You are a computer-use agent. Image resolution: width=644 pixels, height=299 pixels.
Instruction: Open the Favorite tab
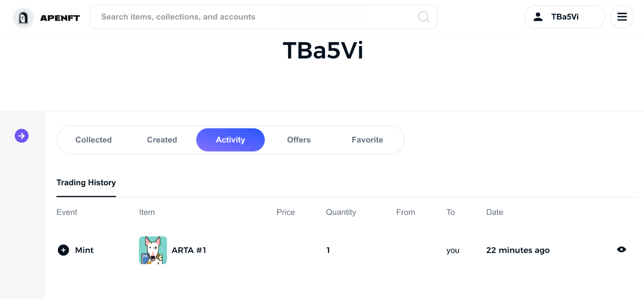[x=367, y=140]
